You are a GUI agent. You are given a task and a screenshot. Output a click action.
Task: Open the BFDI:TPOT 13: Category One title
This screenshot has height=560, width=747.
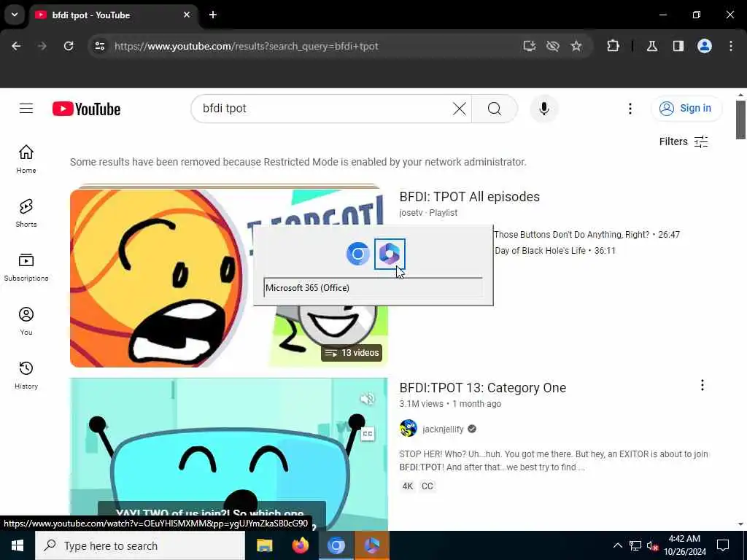coord(483,388)
